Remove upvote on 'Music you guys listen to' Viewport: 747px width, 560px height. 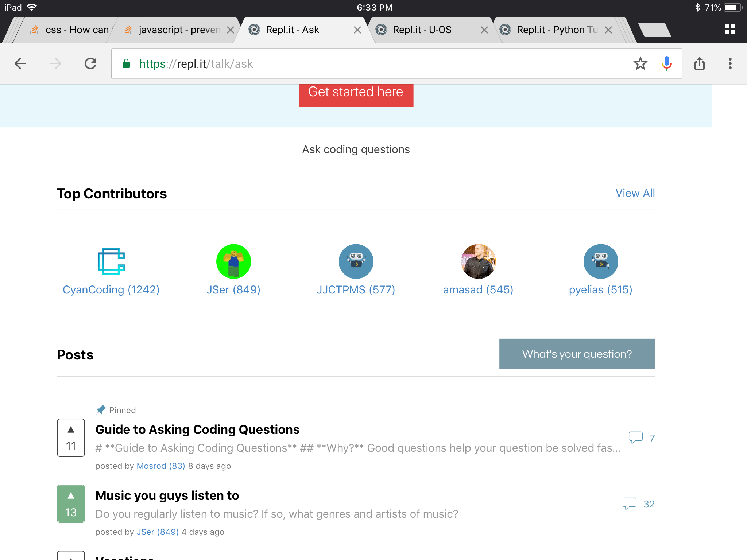pyautogui.click(x=71, y=503)
